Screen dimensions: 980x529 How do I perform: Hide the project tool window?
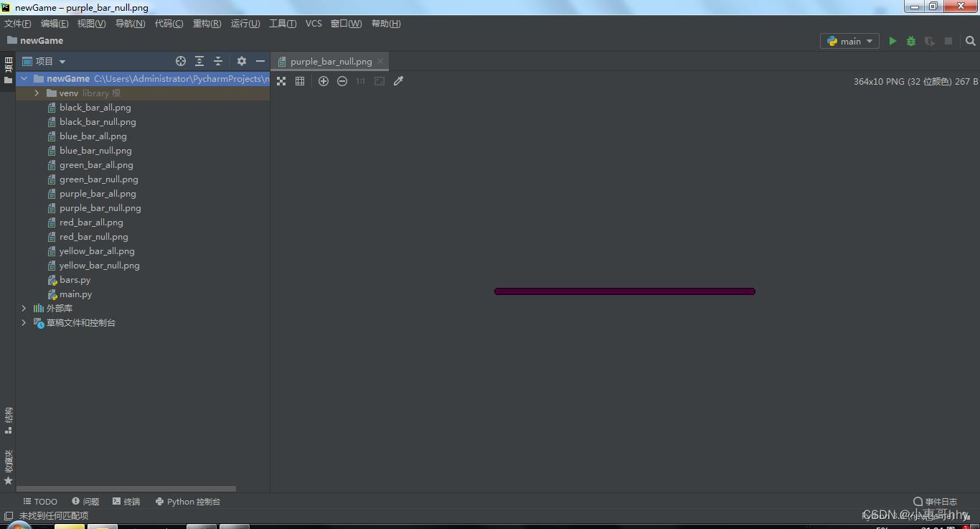click(260, 61)
